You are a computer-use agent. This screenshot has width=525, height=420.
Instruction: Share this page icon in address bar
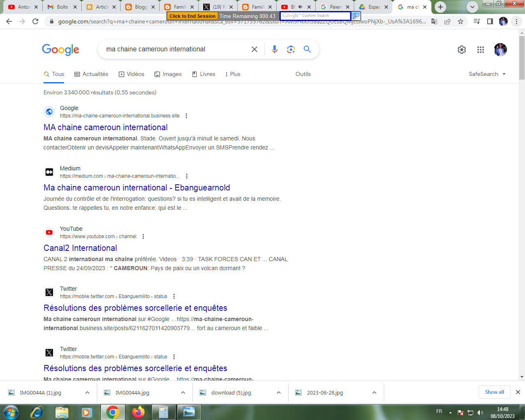(x=447, y=21)
